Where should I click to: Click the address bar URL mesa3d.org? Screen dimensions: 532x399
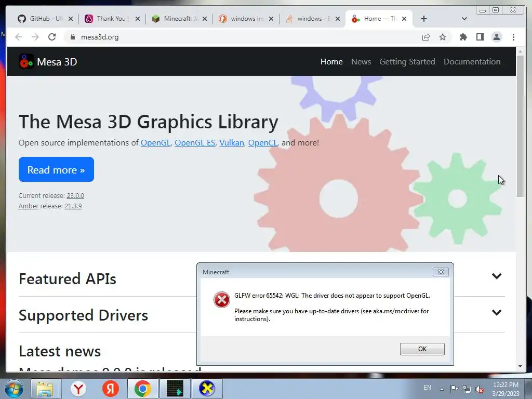click(100, 37)
